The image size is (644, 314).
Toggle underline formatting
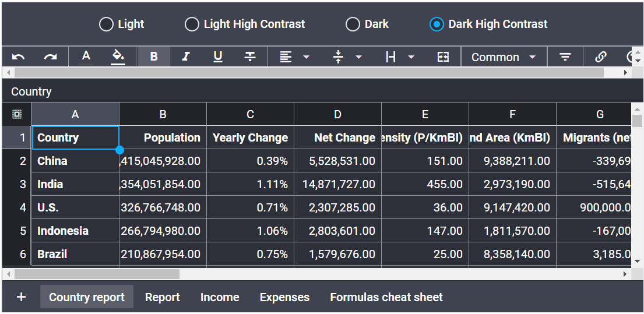coord(218,57)
